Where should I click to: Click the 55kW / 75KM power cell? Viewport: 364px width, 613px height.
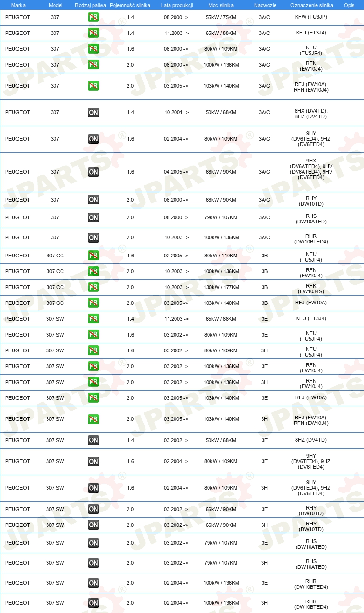[221, 17]
